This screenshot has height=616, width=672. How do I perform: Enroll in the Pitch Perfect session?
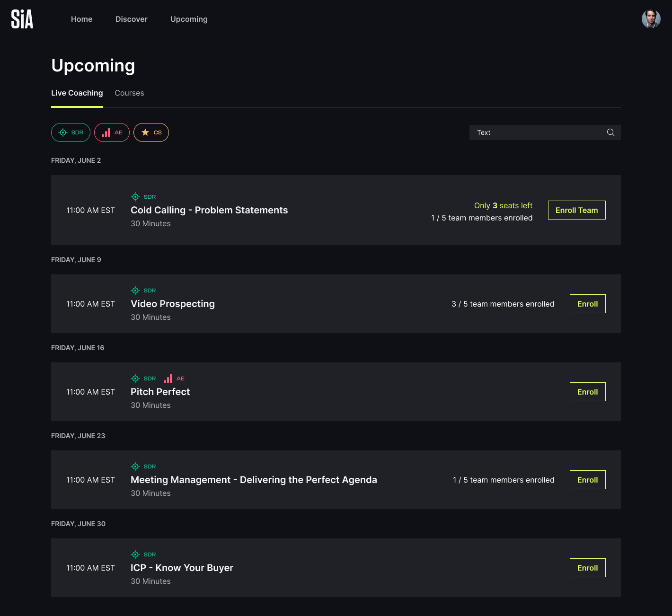[x=587, y=392]
